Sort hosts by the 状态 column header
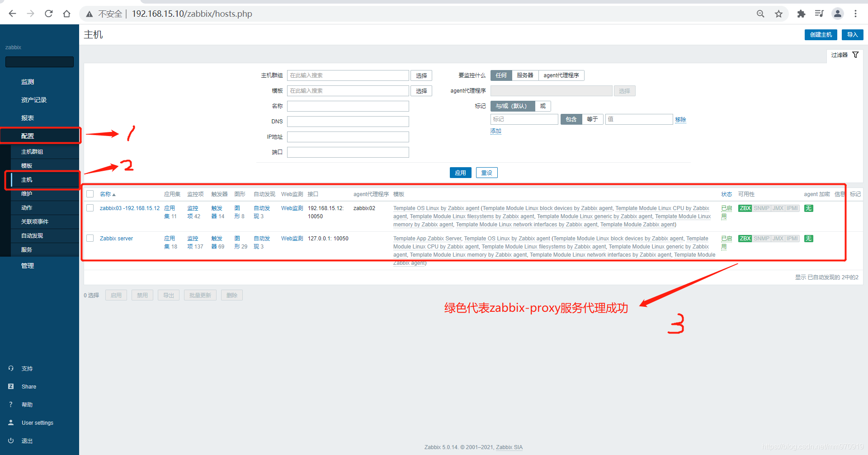 click(x=726, y=194)
